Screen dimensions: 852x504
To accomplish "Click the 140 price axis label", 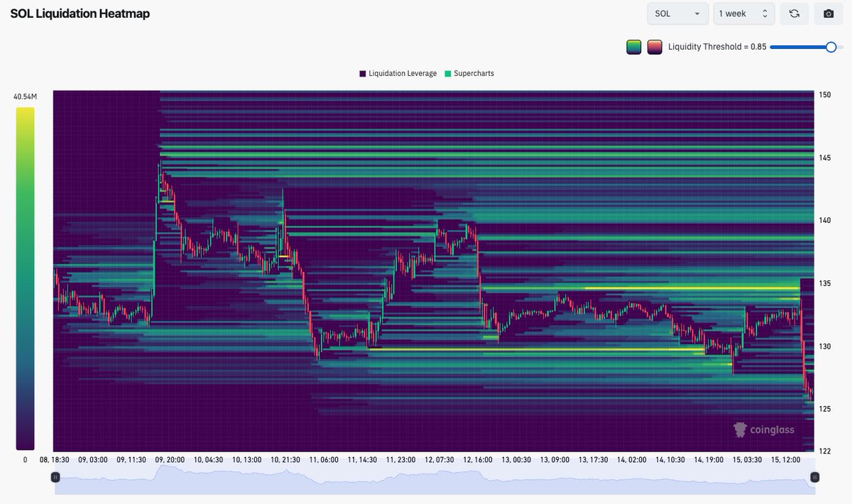I will [x=824, y=221].
